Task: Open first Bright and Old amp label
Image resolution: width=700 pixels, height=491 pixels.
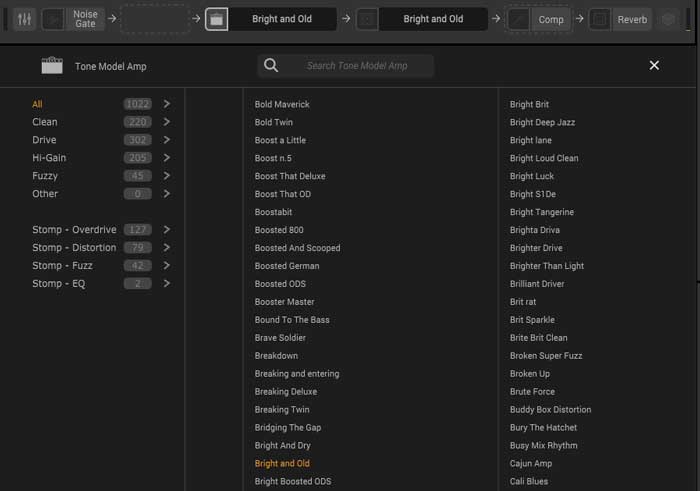Action: click(x=282, y=19)
